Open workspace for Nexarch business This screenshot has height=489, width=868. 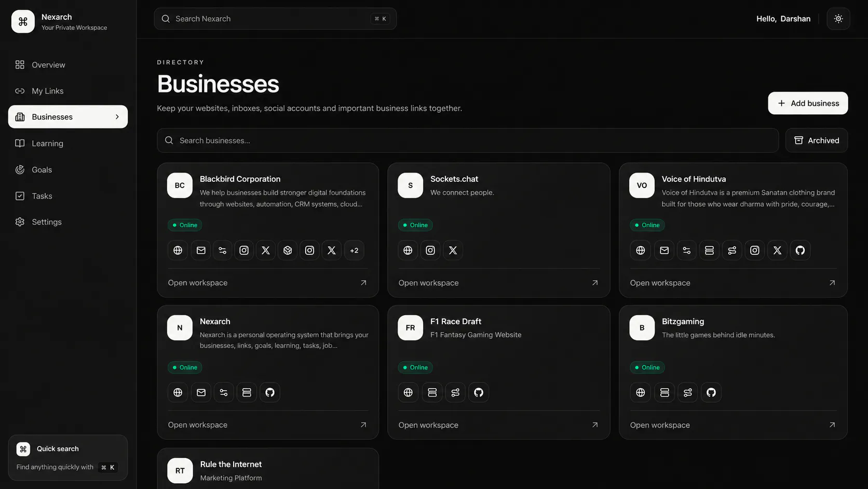(x=267, y=425)
